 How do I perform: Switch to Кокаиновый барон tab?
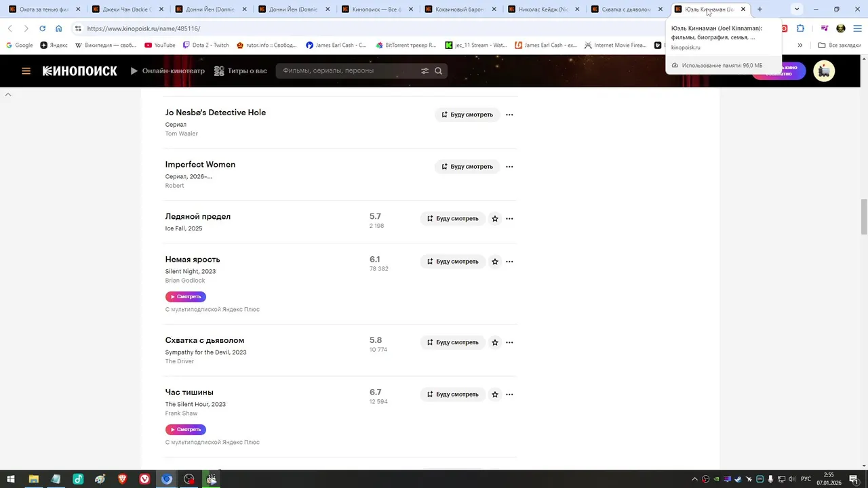click(460, 9)
